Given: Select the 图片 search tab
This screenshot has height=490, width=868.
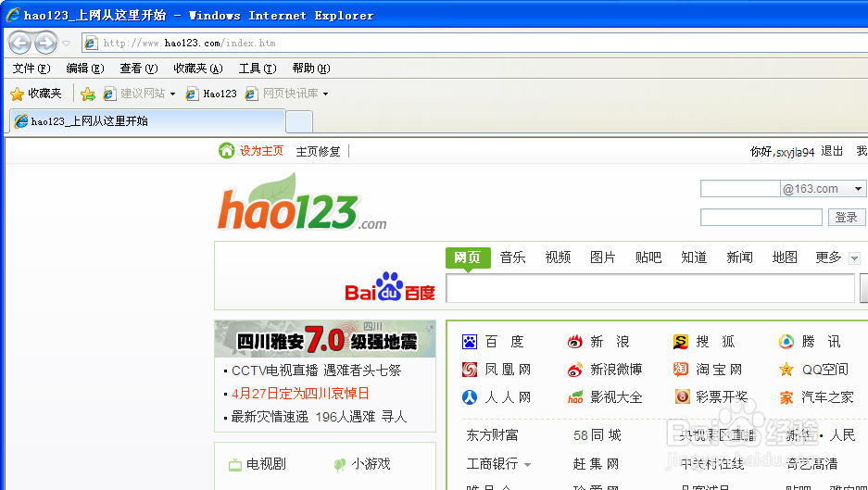Looking at the screenshot, I should tap(603, 258).
